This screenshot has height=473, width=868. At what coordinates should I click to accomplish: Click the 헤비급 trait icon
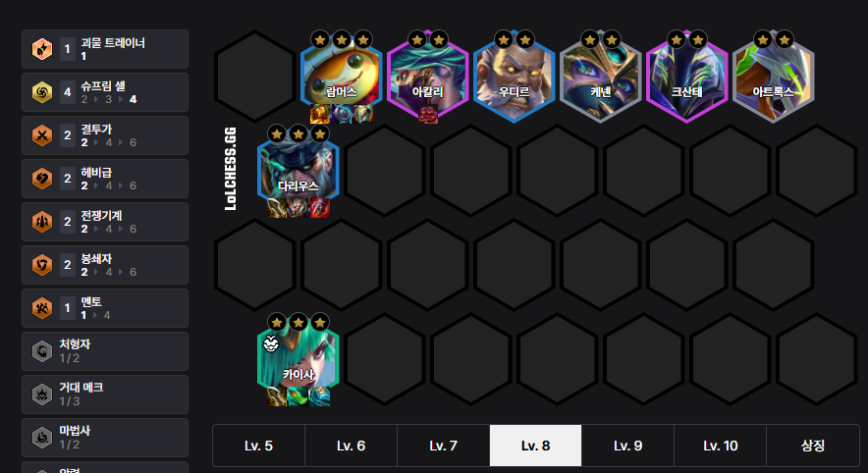click(42, 179)
